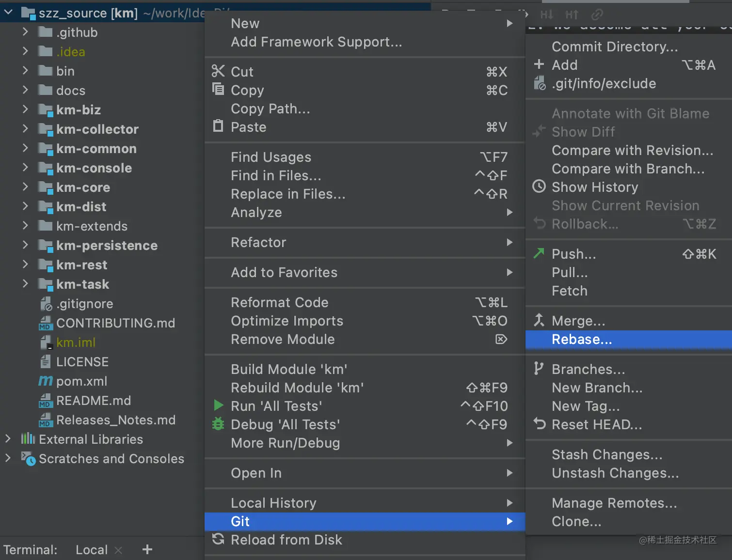
Task: Choose Stash Changes... from Git submenu
Action: click(x=607, y=454)
